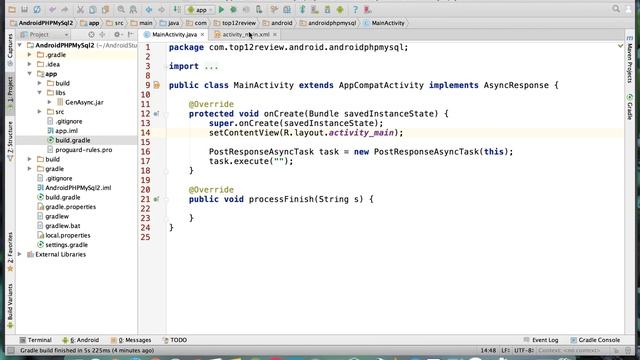Expand the src folder
This screenshot has height=360, width=640.
(x=40, y=111)
